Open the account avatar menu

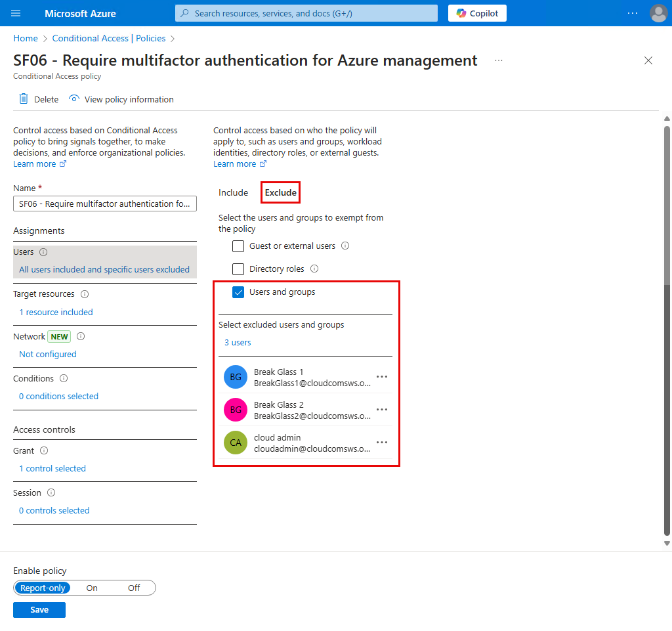[658, 13]
